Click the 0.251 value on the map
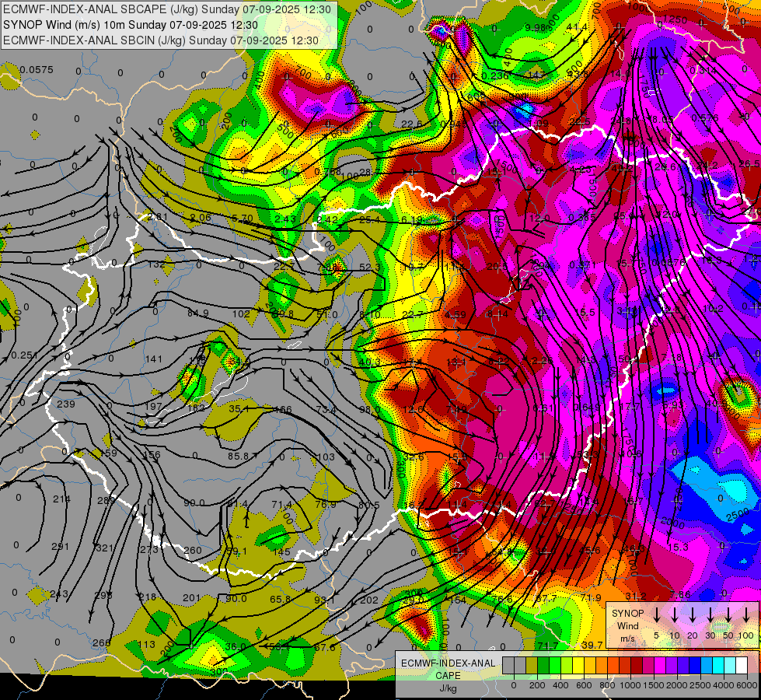Screen dimensions: 761x700 click(x=24, y=355)
